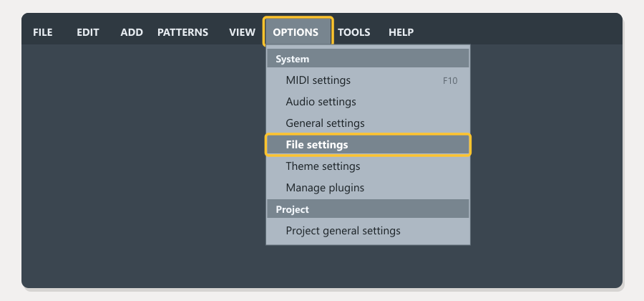The image size is (644, 301).
Task: Open Manage plugins entry
Action: (x=368, y=188)
